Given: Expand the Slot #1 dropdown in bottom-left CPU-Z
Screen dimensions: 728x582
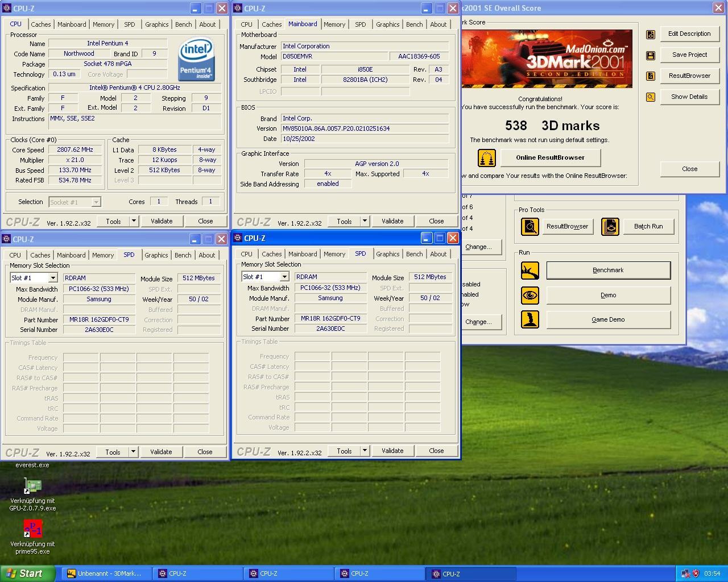Looking at the screenshot, I should (x=52, y=278).
